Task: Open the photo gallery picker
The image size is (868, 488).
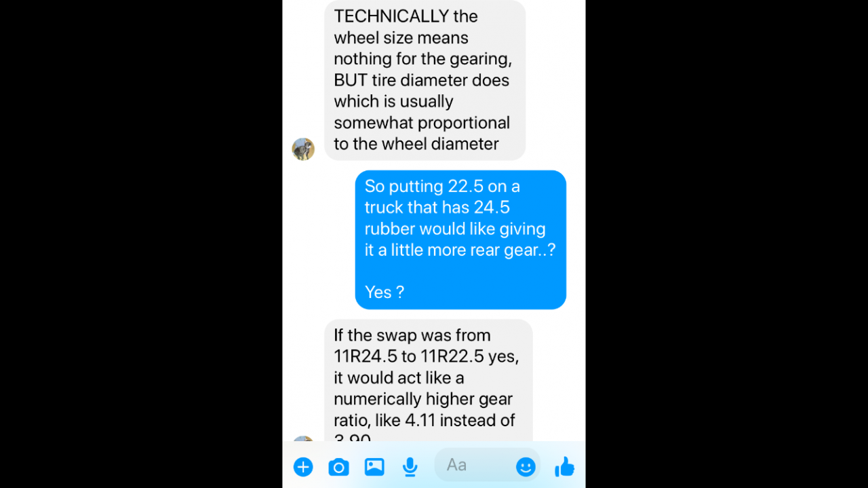Action: point(374,467)
